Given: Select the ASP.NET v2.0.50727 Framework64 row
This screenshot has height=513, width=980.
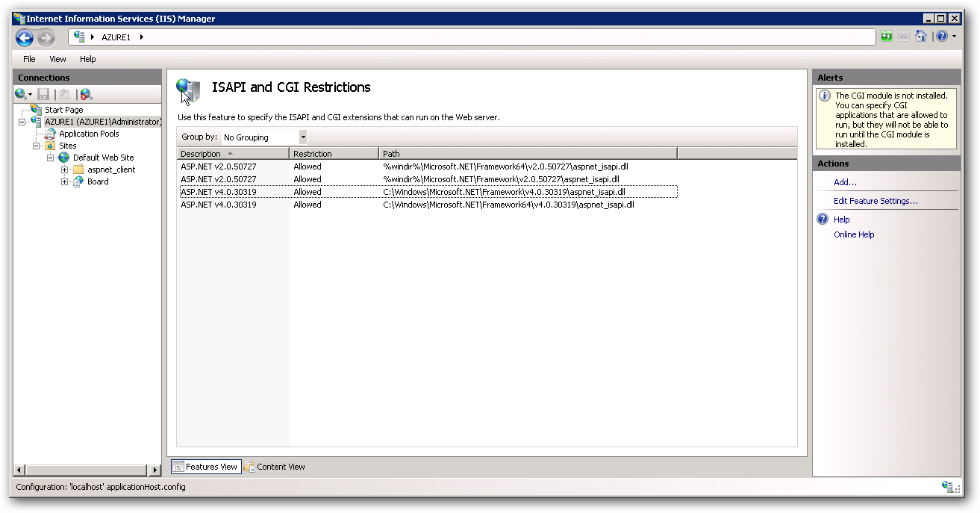Looking at the screenshot, I should 427,167.
